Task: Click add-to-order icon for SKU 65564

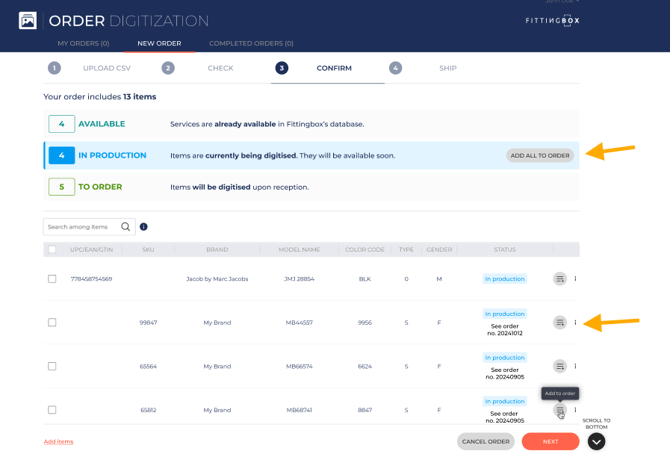Action: pyautogui.click(x=560, y=366)
